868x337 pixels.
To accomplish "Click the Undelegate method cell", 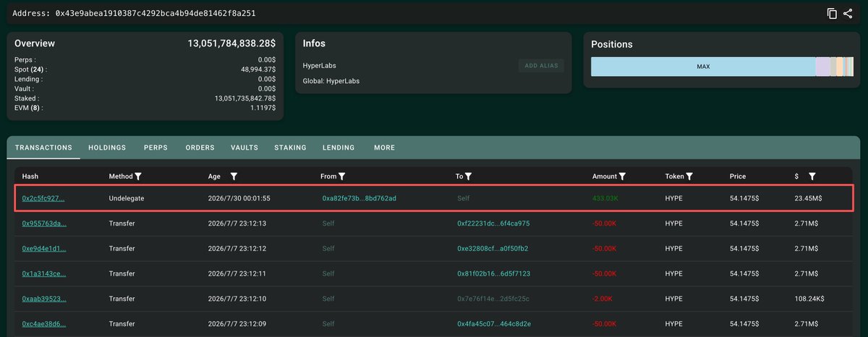I will click(127, 197).
